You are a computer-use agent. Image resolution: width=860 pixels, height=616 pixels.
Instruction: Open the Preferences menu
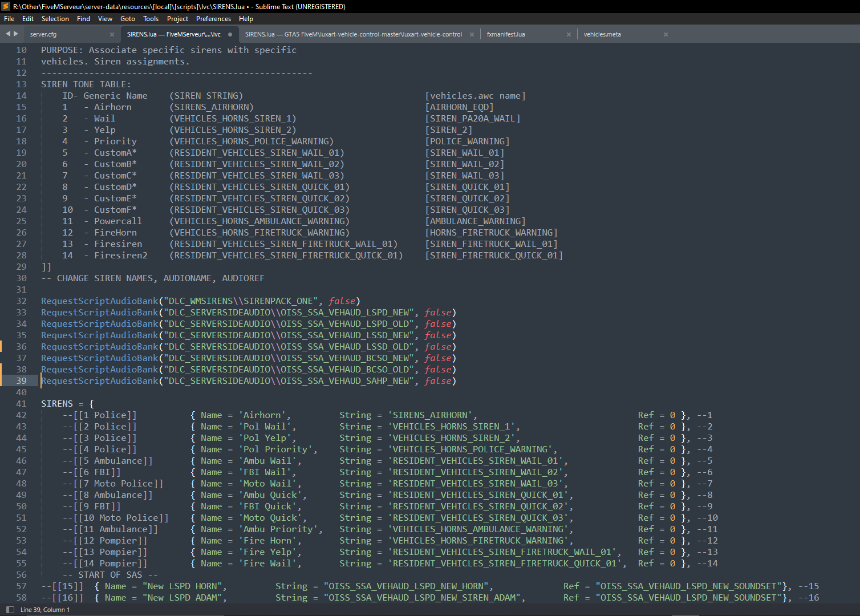click(x=213, y=18)
